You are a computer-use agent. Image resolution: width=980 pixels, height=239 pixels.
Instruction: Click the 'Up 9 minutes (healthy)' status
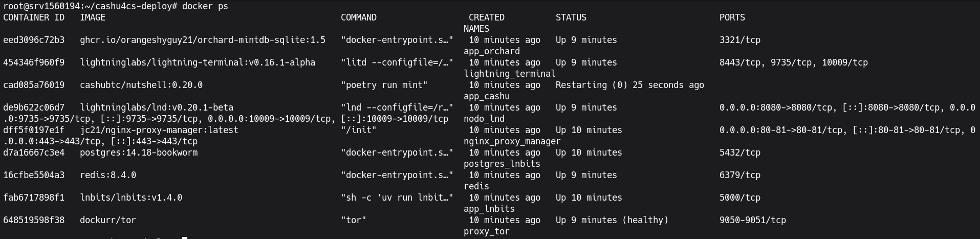pyautogui.click(x=612, y=220)
